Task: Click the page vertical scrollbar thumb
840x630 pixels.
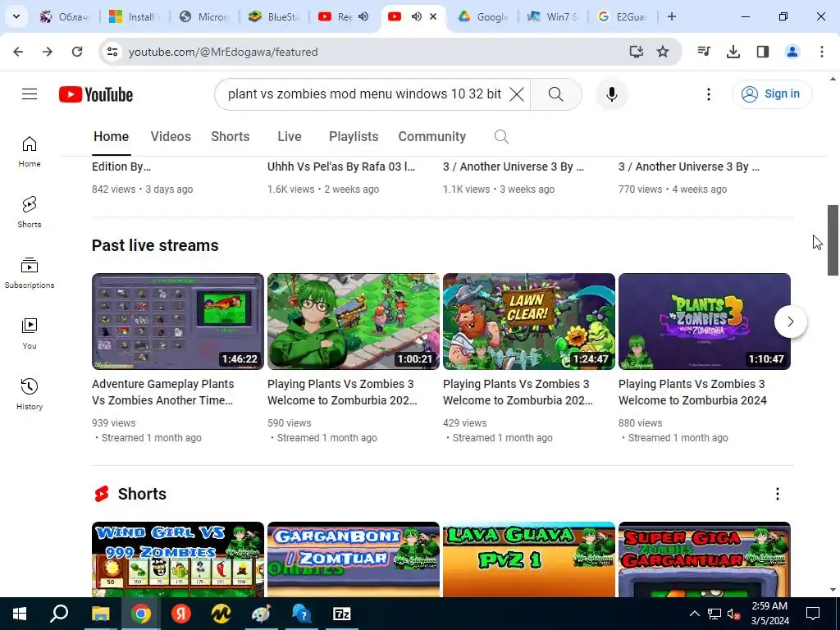Action: pyautogui.click(x=833, y=240)
